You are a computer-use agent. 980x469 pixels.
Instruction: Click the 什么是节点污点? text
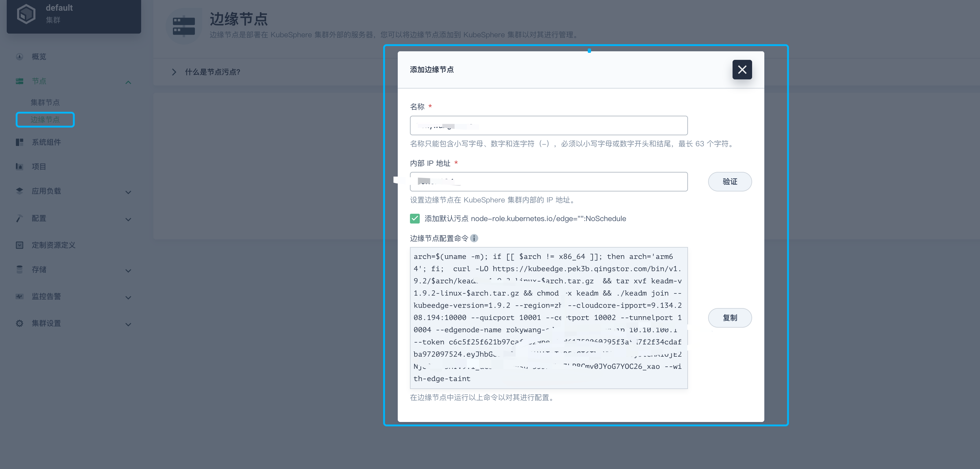[x=212, y=72]
